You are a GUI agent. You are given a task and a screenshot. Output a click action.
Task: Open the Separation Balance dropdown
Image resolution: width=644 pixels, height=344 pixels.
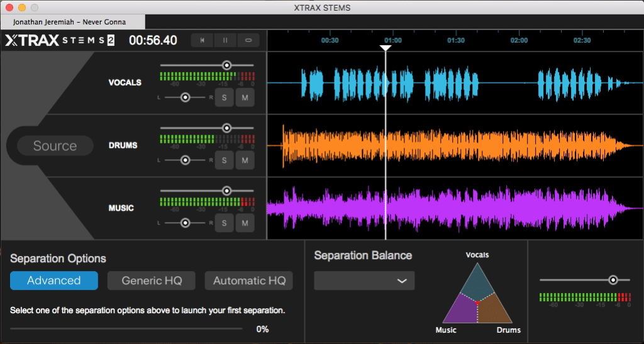pyautogui.click(x=364, y=280)
